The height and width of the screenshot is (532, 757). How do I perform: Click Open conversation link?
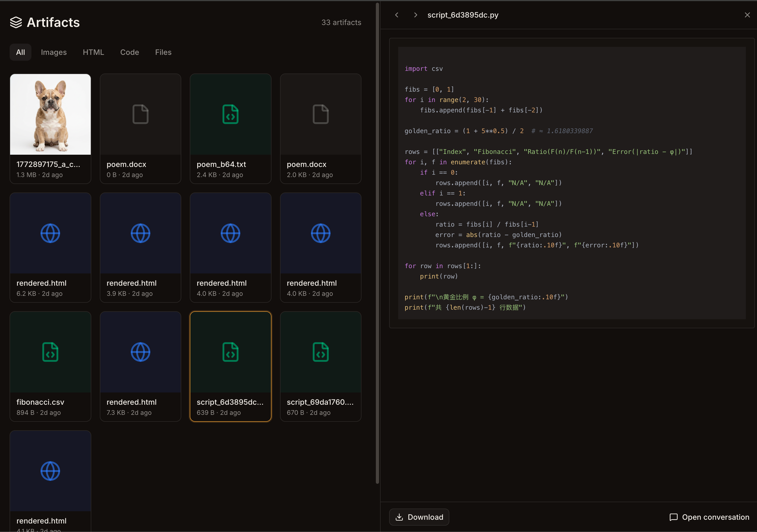point(709,517)
